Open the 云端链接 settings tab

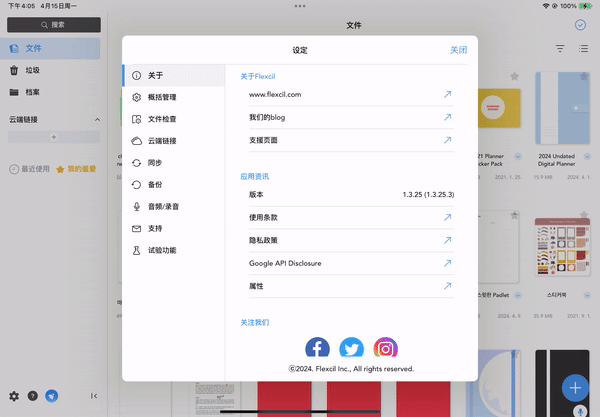(x=174, y=141)
